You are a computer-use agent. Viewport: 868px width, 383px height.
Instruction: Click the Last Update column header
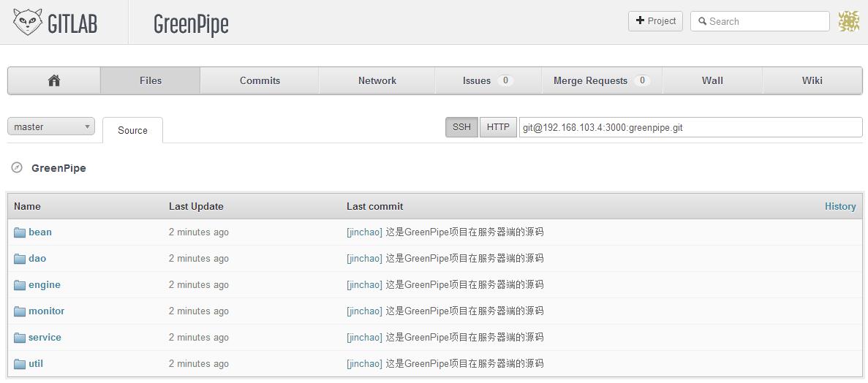(196, 206)
